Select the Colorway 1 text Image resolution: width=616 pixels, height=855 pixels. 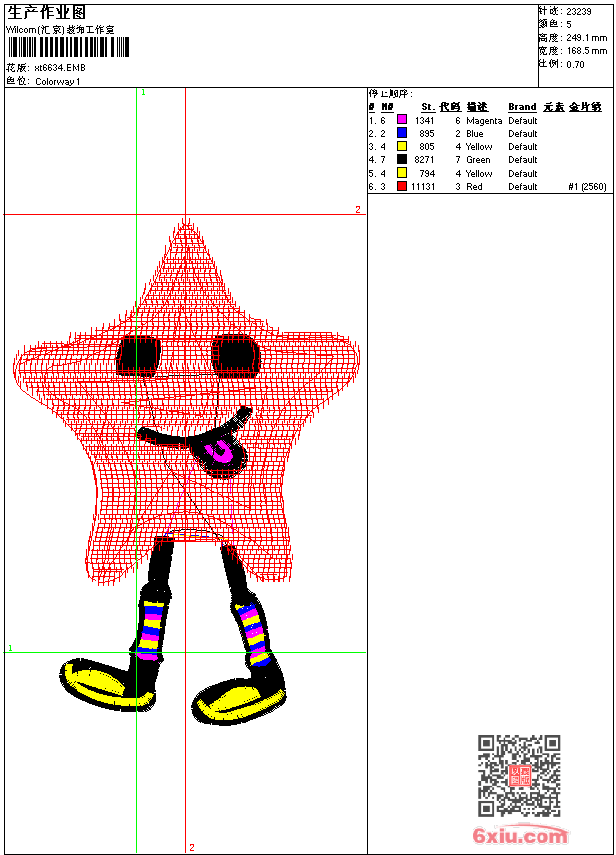58,82
